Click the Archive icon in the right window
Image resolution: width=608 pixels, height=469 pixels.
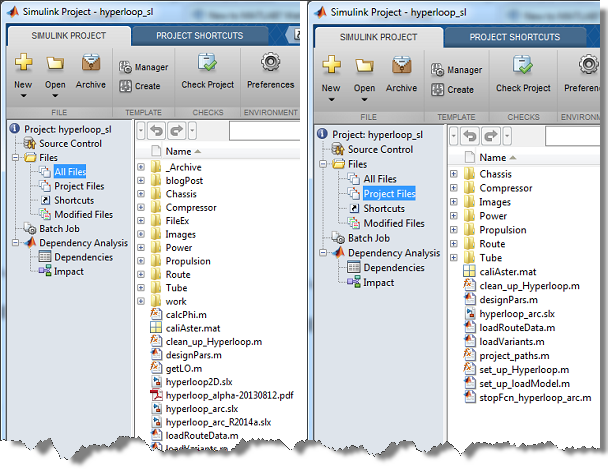(401, 66)
